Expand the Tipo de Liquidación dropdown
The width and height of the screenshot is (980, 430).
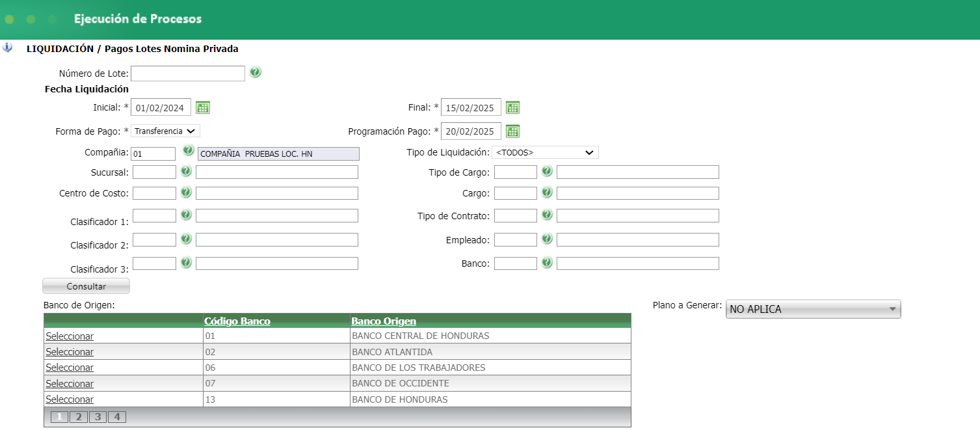pos(545,152)
